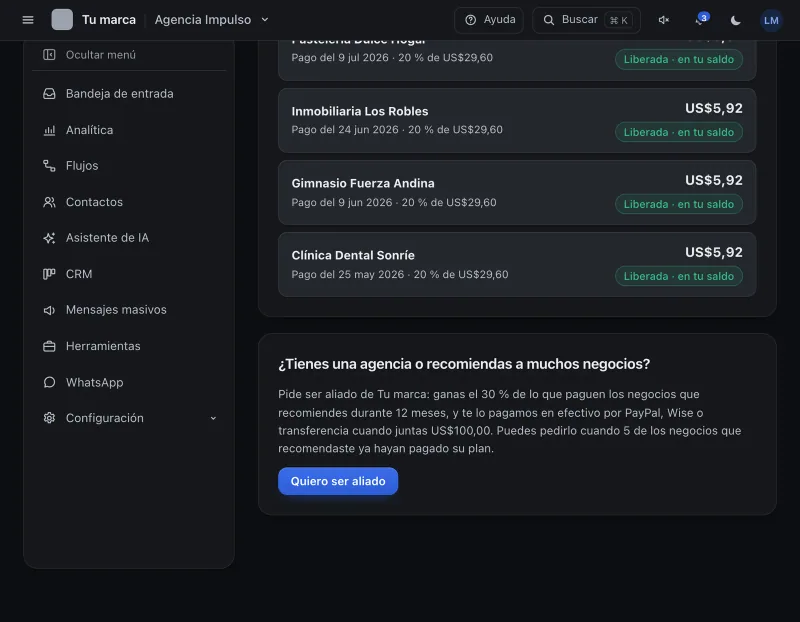Open the hamburger menu icon
The width and height of the screenshot is (800, 622).
click(x=28, y=20)
